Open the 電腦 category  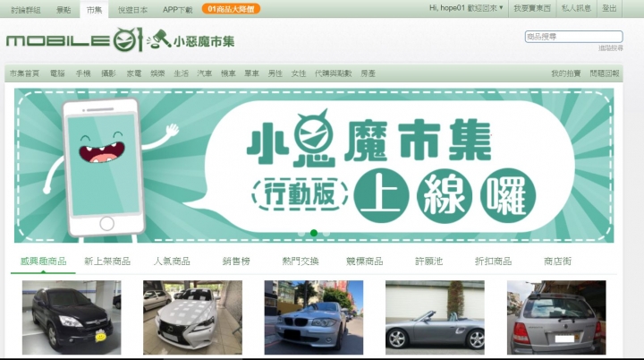pos(57,73)
